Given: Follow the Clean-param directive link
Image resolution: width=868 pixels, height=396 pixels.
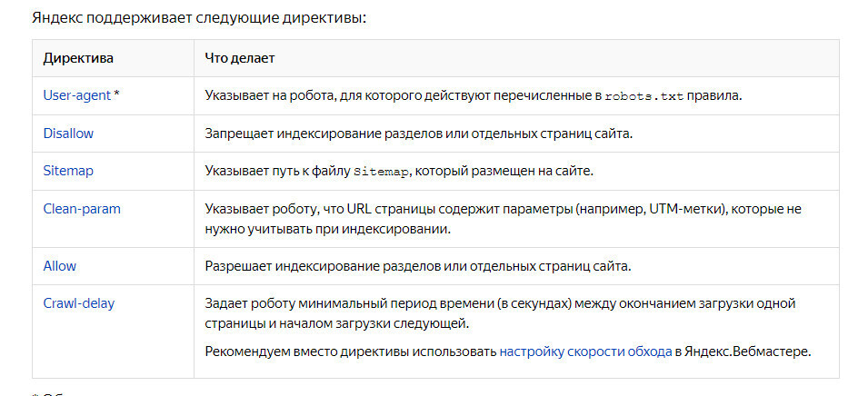Looking at the screenshot, I should click(82, 208).
